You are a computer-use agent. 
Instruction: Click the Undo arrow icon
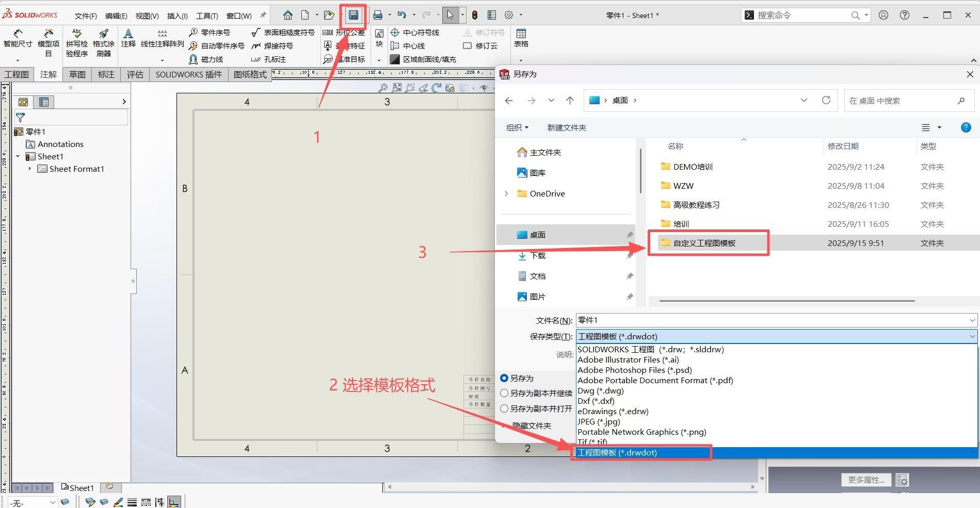[401, 15]
